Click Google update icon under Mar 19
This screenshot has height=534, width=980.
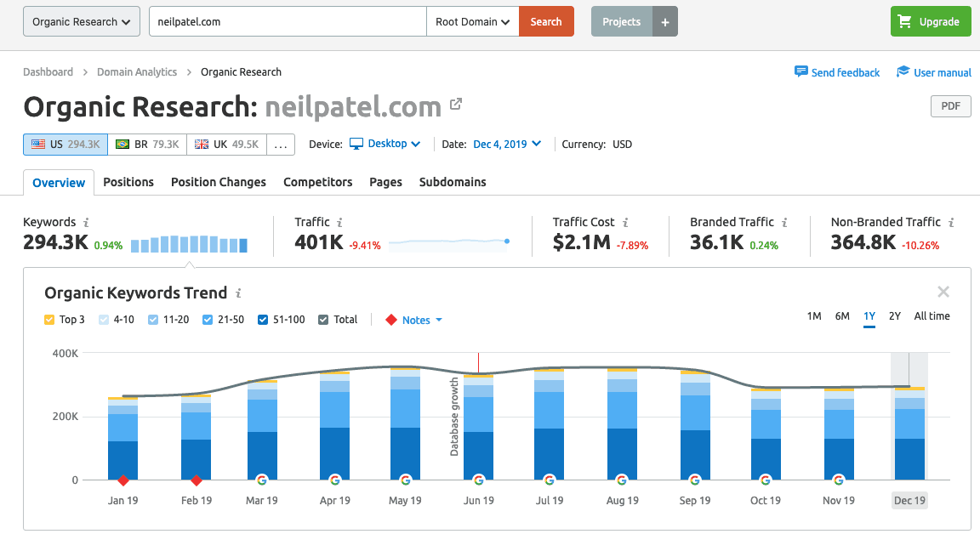pos(262,480)
